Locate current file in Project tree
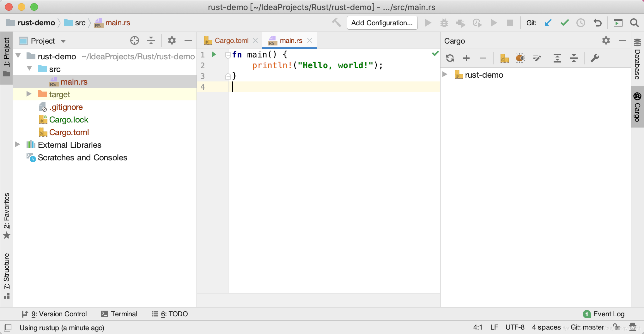644x334 pixels. (x=135, y=41)
